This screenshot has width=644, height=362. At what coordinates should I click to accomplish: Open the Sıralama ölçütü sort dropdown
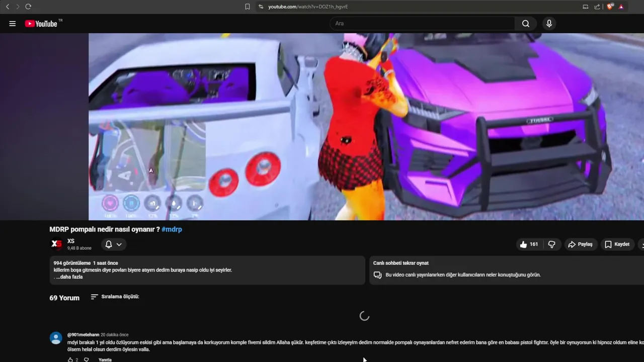point(115,297)
